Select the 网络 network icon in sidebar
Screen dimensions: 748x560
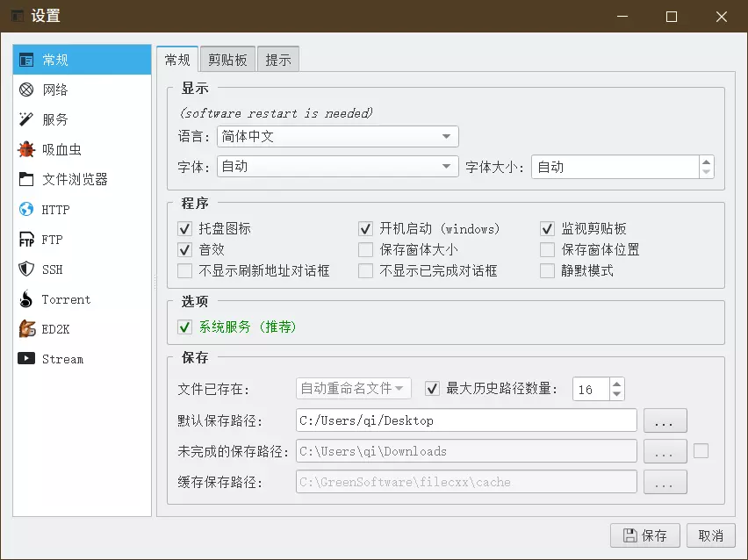pos(26,90)
